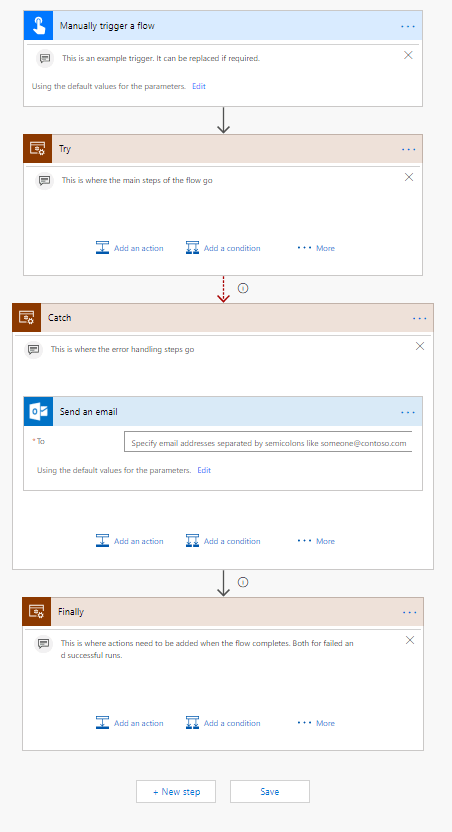
Task: Collapse the Catch scope header
Action: [223, 317]
